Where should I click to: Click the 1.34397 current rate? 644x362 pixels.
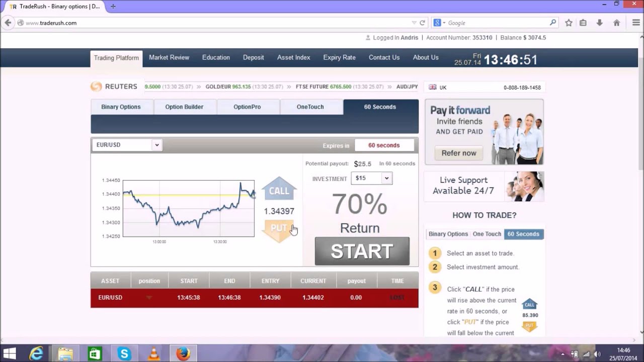(279, 211)
